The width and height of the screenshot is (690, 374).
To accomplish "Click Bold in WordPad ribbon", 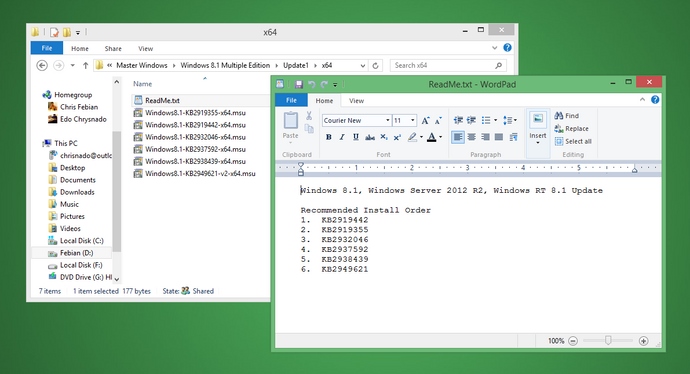I will click(328, 137).
